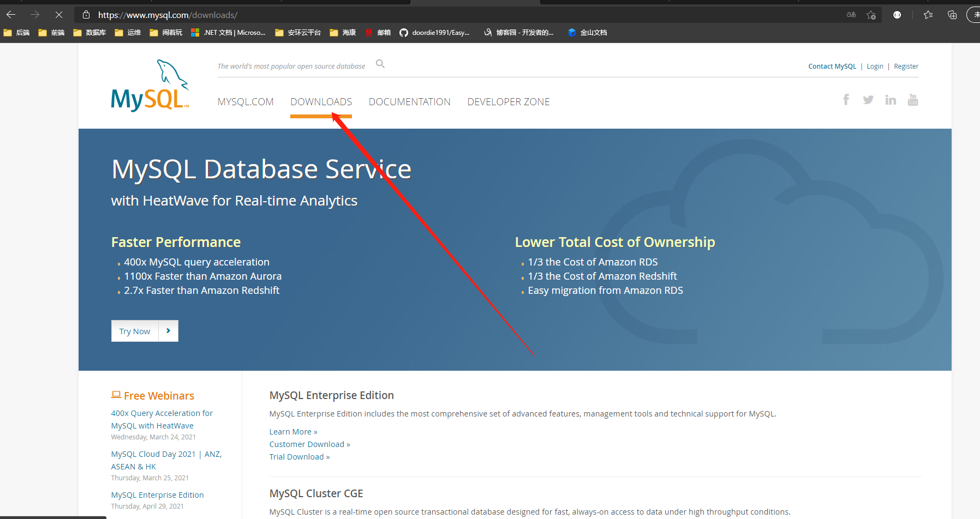This screenshot has height=519, width=980.
Task: Click the MySQL dolphin logo
Action: 150,85
